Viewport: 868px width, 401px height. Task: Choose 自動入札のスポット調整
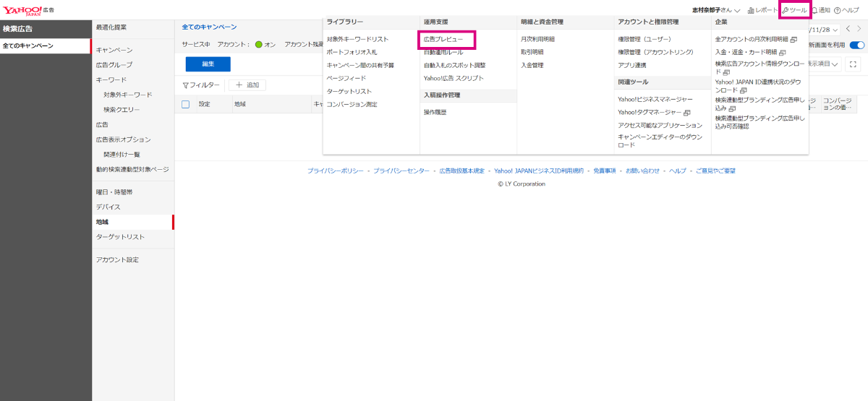click(454, 65)
